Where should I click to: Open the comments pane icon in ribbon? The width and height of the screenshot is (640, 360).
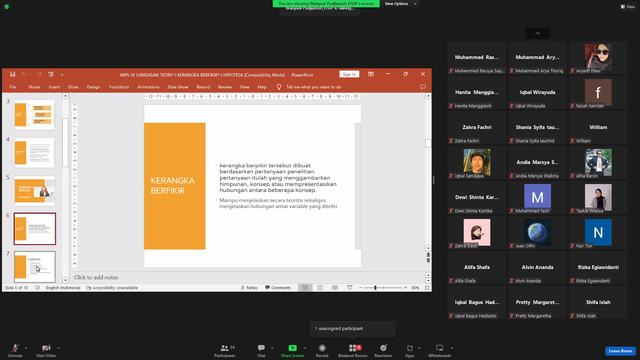point(423,87)
